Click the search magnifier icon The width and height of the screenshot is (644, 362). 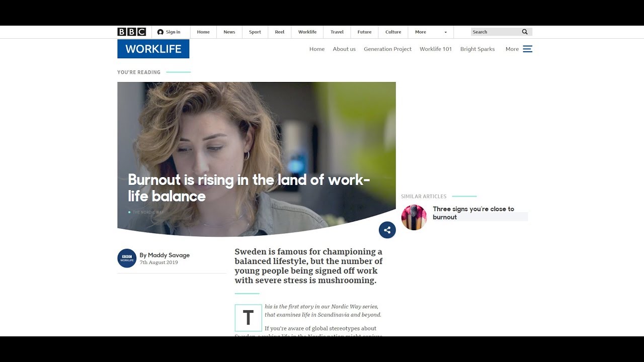525,32
